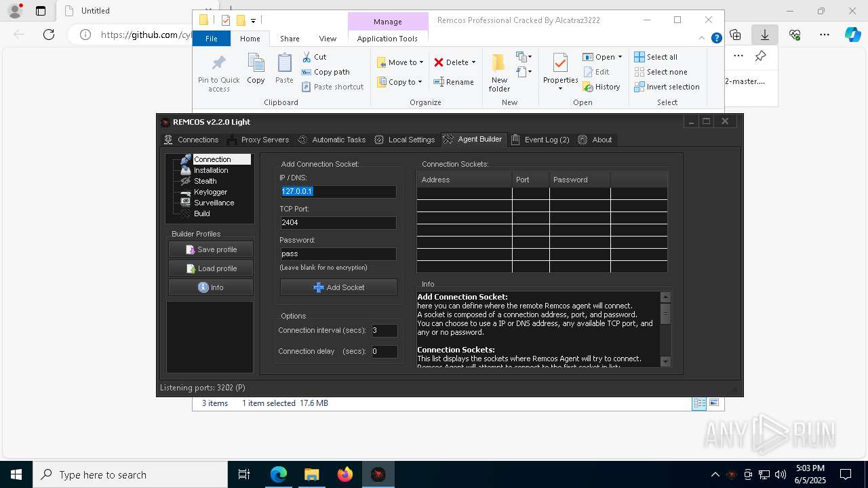Focus the TCP Port input field

point(338,222)
